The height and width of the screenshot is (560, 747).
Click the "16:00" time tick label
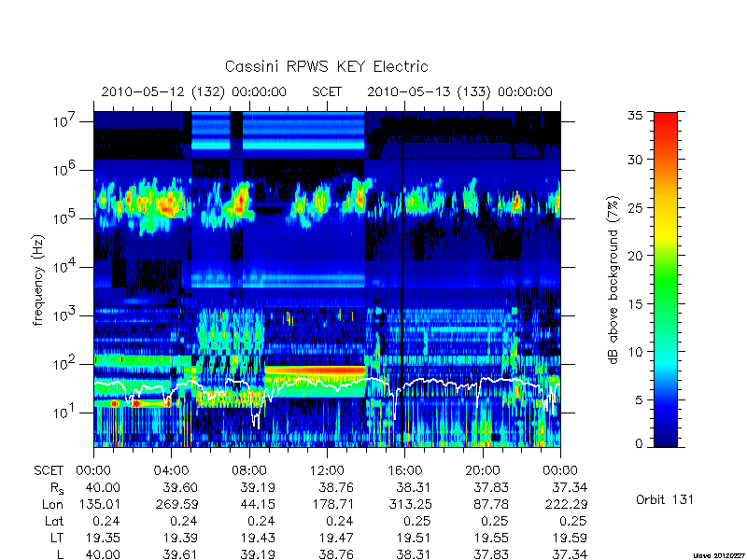[x=404, y=470]
